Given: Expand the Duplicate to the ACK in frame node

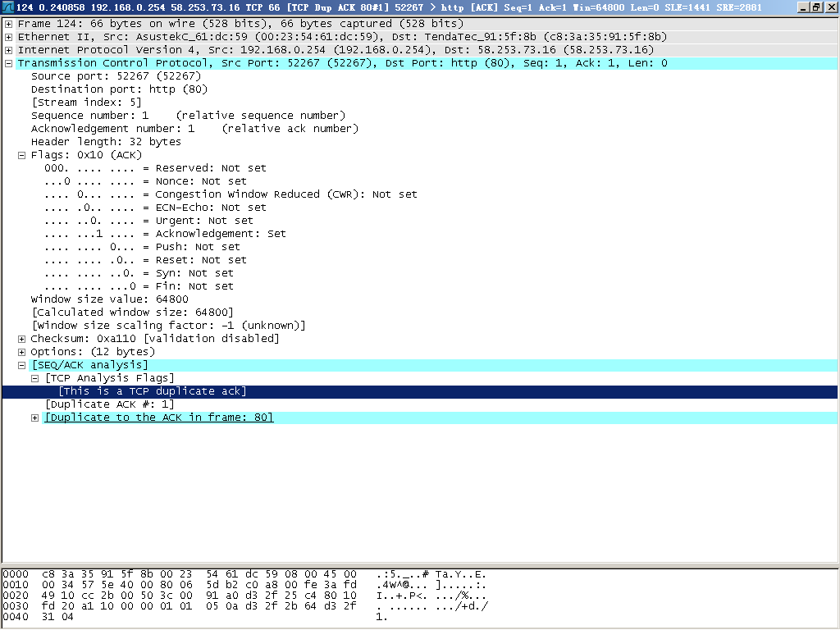Looking at the screenshot, I should click(x=34, y=418).
